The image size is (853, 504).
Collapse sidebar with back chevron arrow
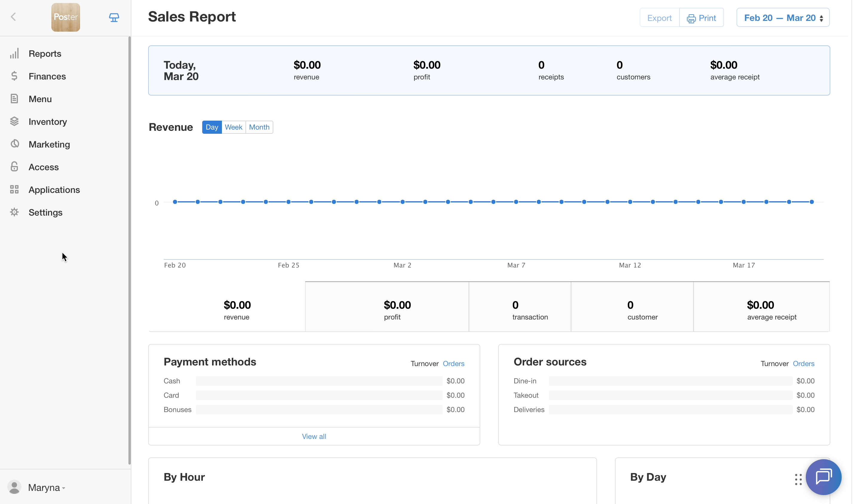tap(13, 17)
